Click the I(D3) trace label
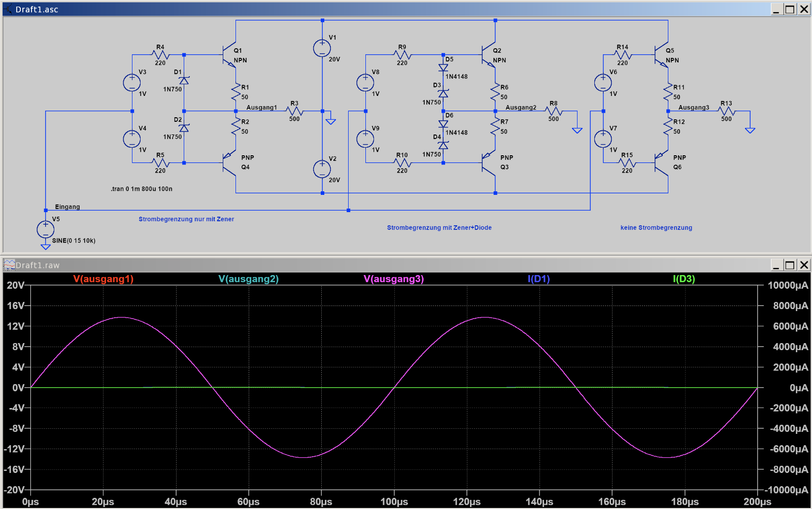 click(684, 279)
